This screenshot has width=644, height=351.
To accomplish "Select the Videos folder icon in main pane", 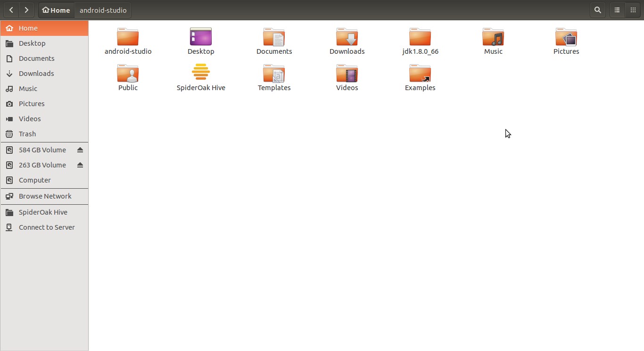I will [x=347, y=73].
